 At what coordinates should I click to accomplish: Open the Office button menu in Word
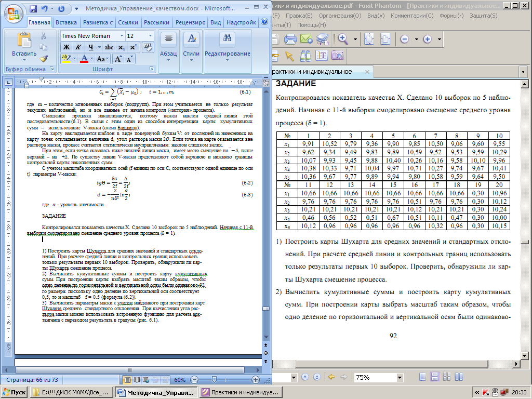click(13, 14)
